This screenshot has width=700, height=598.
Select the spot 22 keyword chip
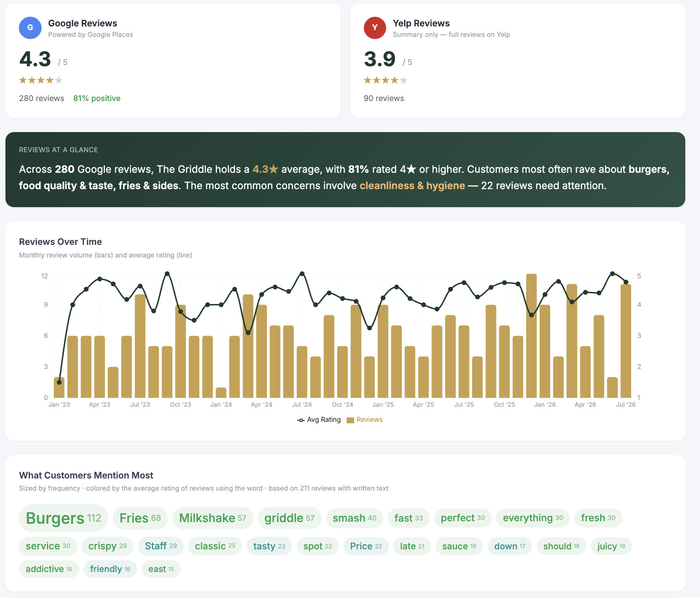(318, 546)
